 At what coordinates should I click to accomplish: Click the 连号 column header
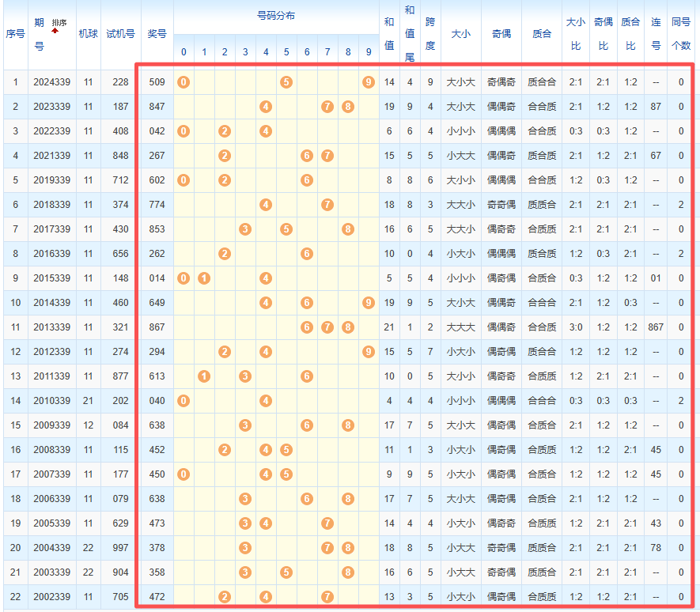656,34
